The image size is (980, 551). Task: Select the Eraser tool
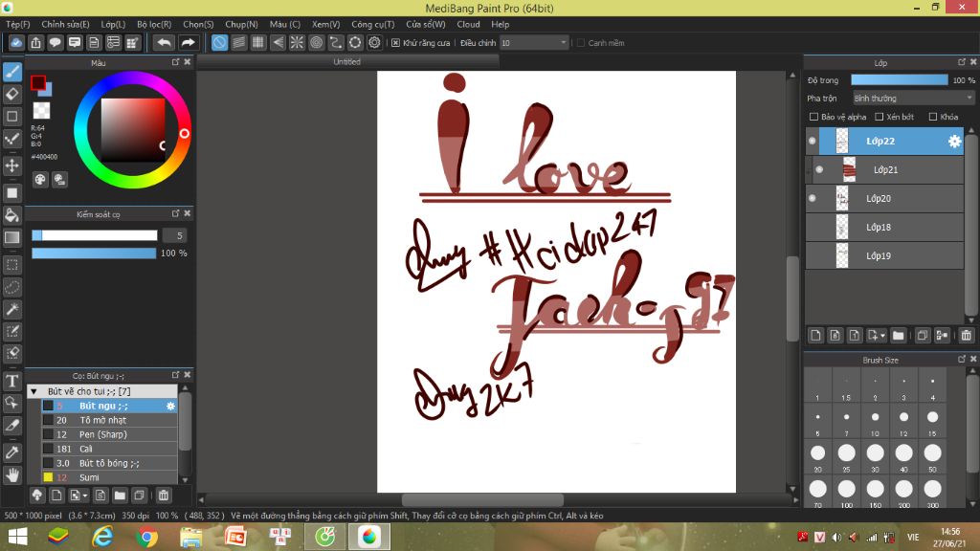point(11,94)
